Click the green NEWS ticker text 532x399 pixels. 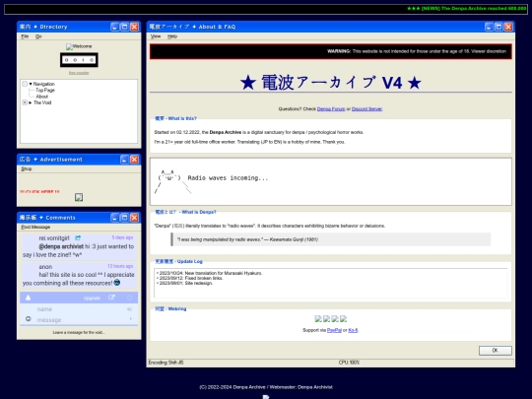(467, 9)
